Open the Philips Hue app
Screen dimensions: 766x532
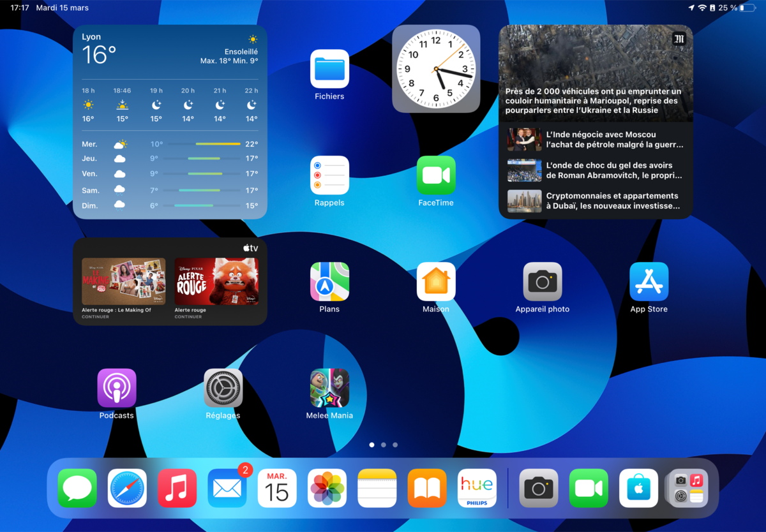click(477, 489)
